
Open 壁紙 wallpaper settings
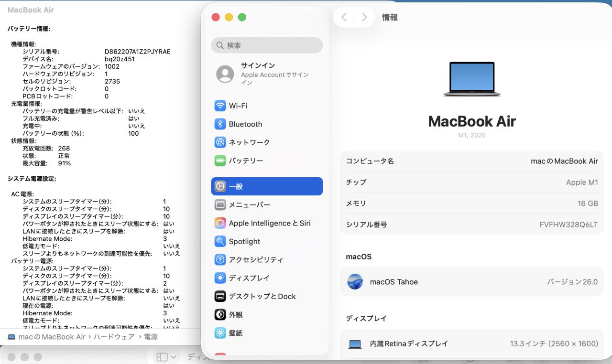click(x=235, y=333)
